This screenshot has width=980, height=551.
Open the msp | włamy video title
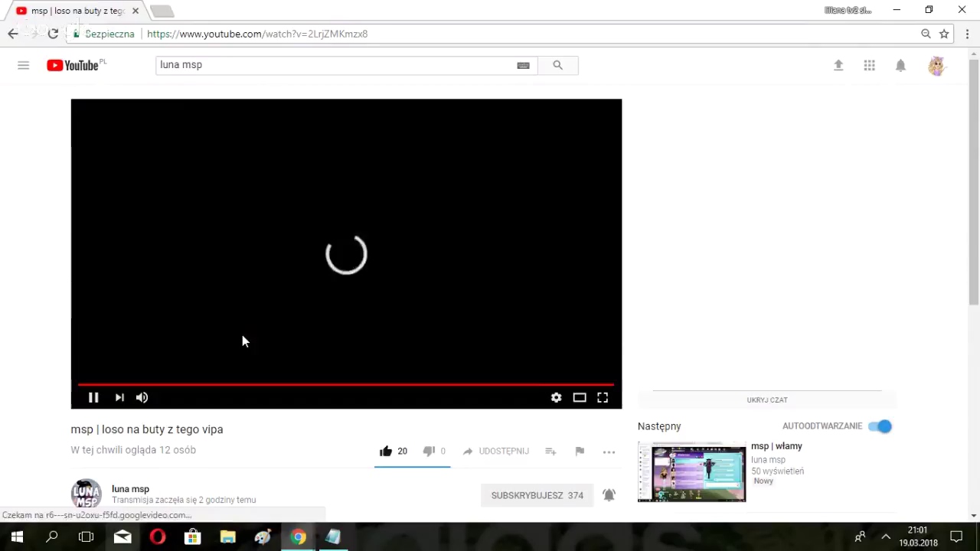776,446
